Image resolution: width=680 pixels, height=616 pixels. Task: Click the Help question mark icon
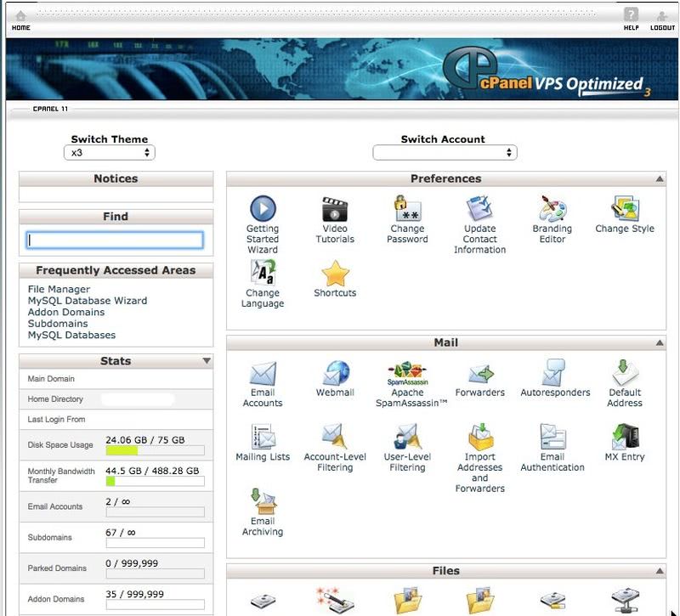pyautogui.click(x=631, y=14)
